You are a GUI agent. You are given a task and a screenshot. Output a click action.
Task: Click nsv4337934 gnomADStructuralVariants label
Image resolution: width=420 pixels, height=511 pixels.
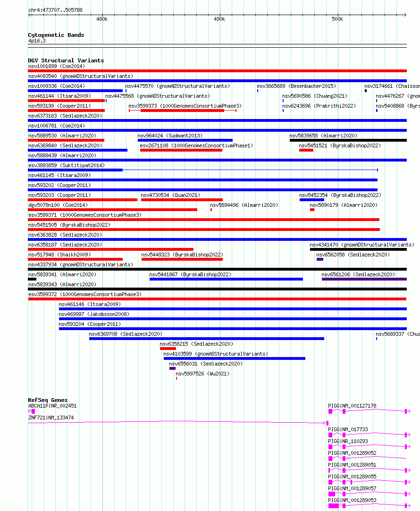pyautogui.click(x=81, y=264)
